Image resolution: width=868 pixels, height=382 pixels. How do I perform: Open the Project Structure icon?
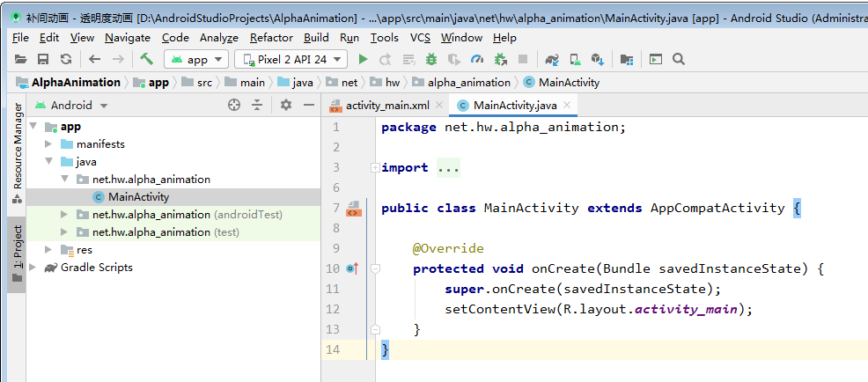(x=627, y=59)
